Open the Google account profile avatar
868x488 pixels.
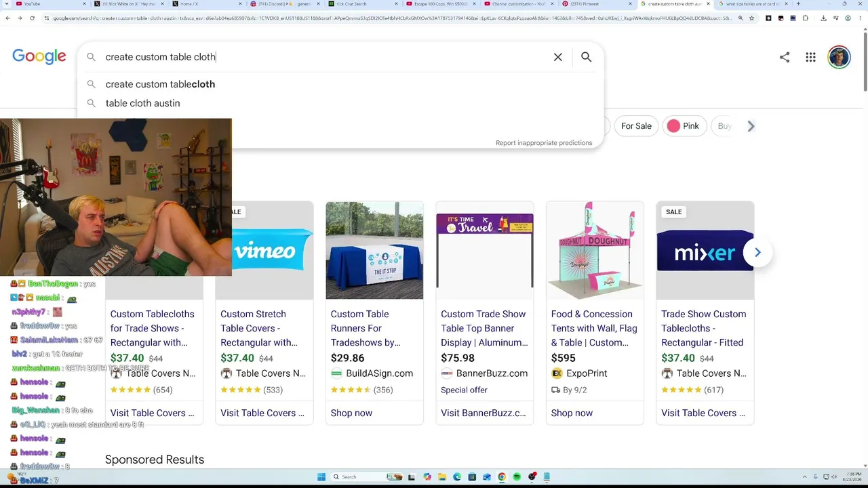[x=839, y=57]
